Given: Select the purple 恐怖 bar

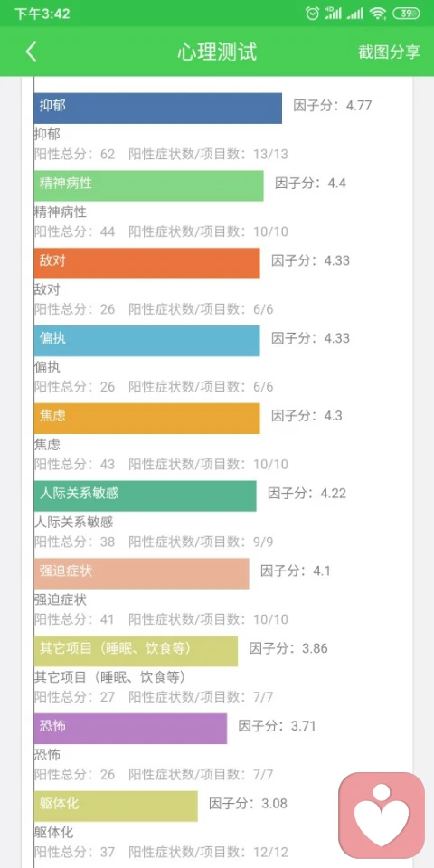Looking at the screenshot, I should click(x=130, y=728).
